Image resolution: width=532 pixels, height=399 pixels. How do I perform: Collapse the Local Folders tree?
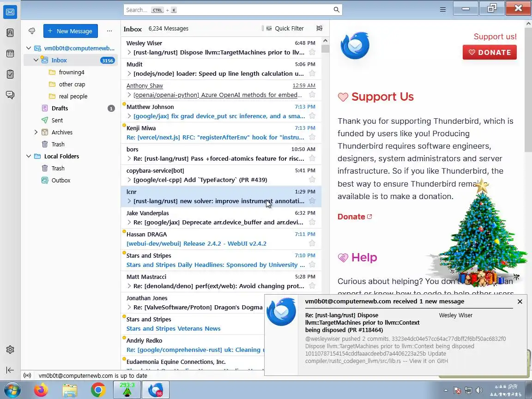tap(29, 156)
